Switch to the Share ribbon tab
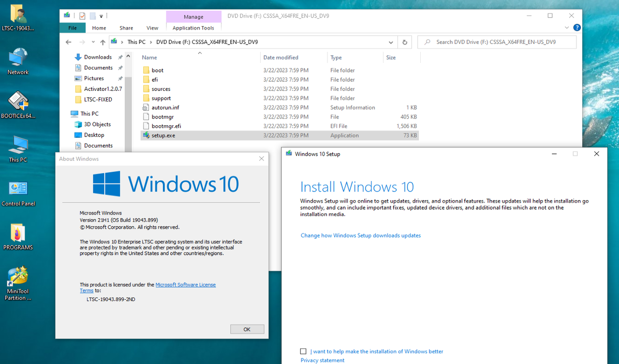Viewport: 619px width, 364px height. pyautogui.click(x=126, y=28)
